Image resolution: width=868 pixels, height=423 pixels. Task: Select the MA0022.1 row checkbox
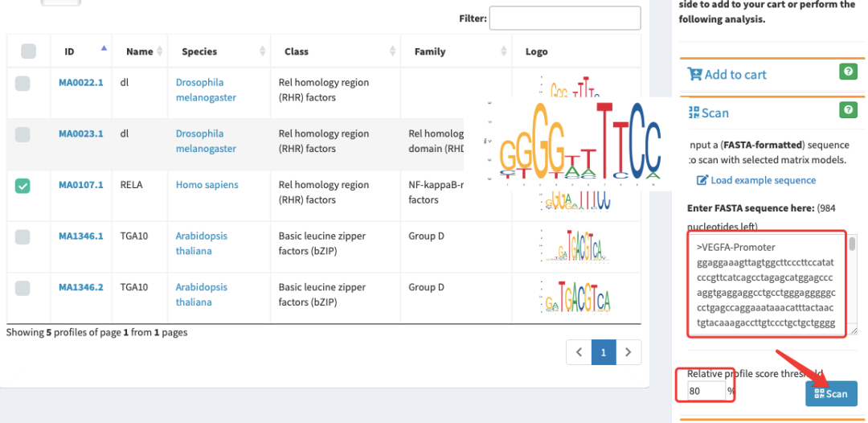23,83
